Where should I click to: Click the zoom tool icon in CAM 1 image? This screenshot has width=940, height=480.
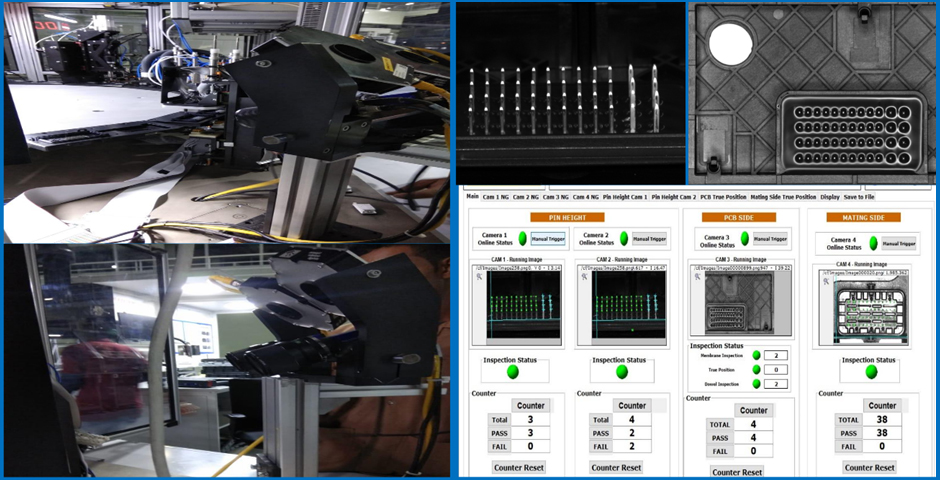pos(478,277)
